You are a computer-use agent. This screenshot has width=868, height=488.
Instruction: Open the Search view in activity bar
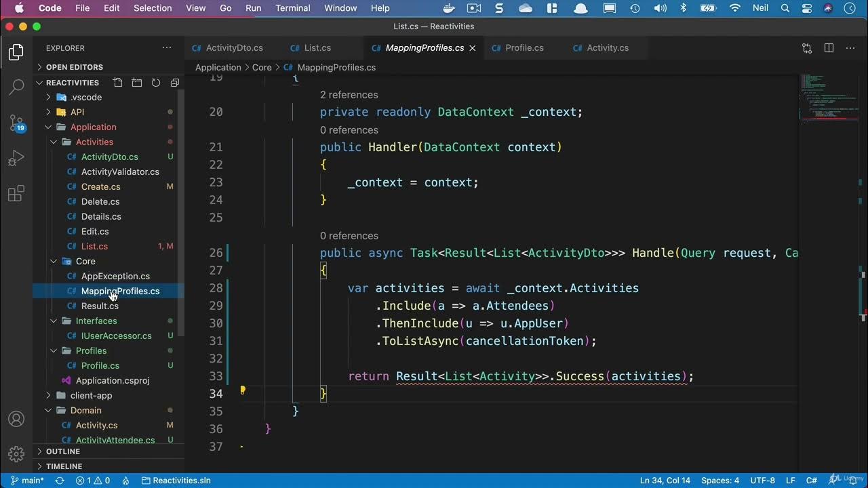tap(16, 87)
